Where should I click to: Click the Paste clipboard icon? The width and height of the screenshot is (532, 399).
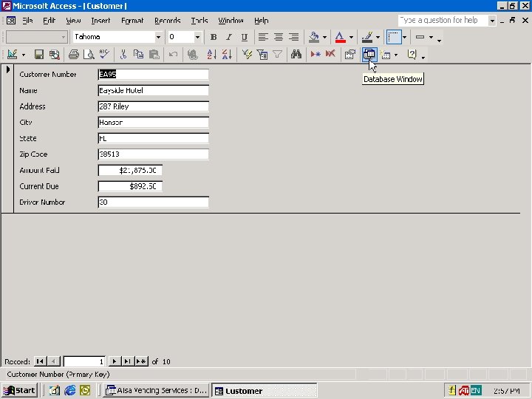[154, 54]
